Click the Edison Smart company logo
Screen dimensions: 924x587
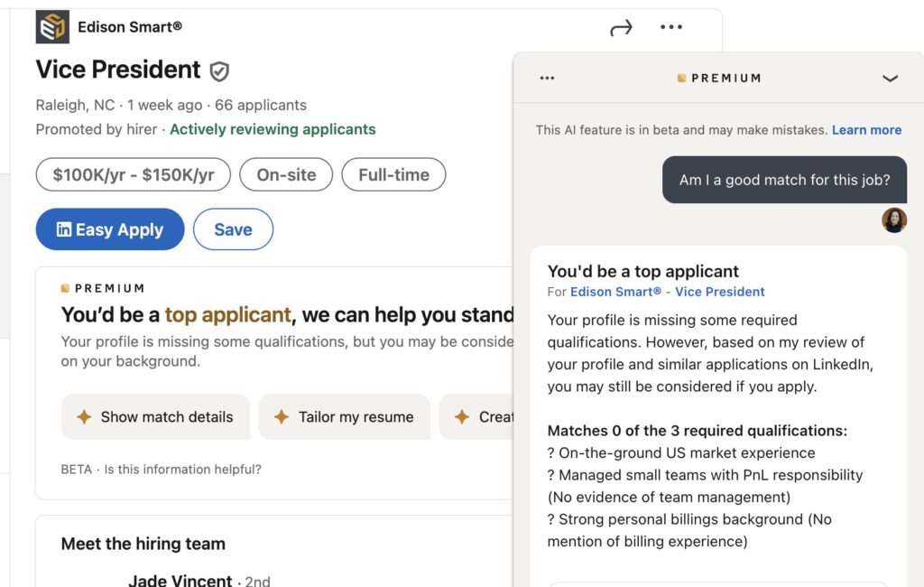52,26
